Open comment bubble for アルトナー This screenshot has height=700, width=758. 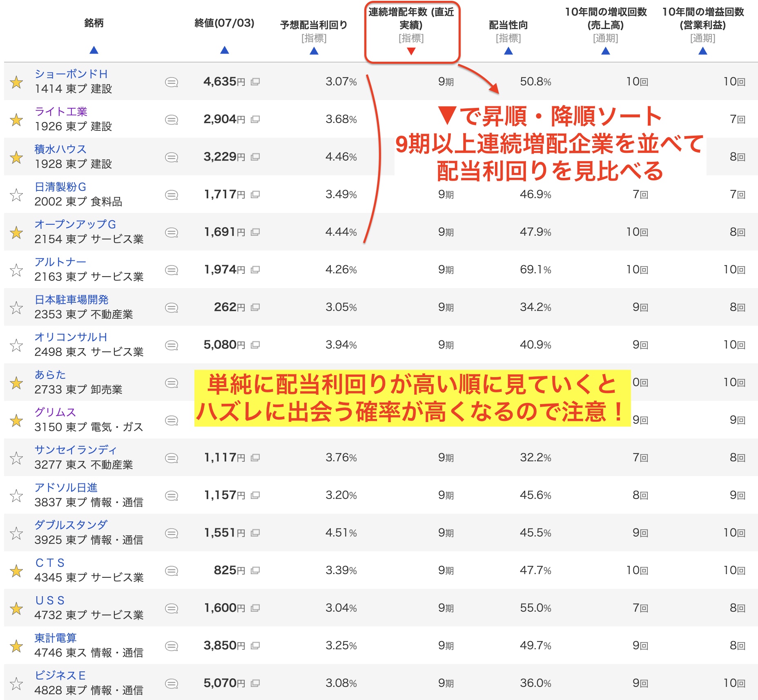(172, 270)
